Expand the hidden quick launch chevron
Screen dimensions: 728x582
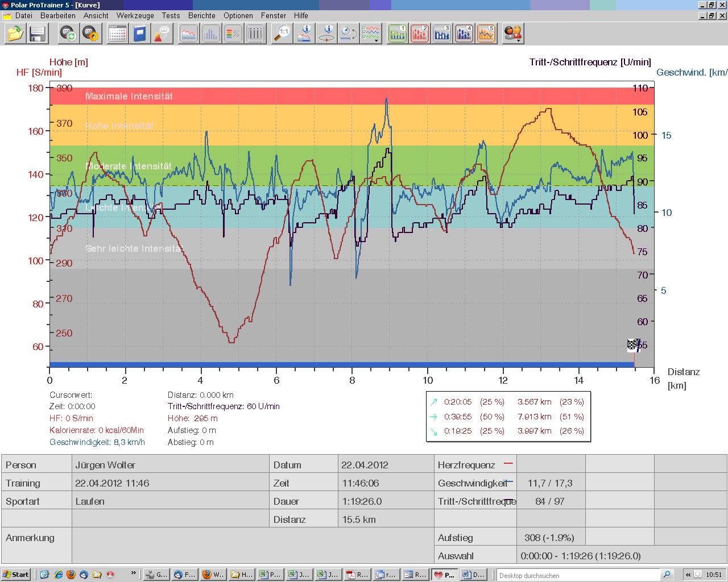pyautogui.click(x=134, y=574)
